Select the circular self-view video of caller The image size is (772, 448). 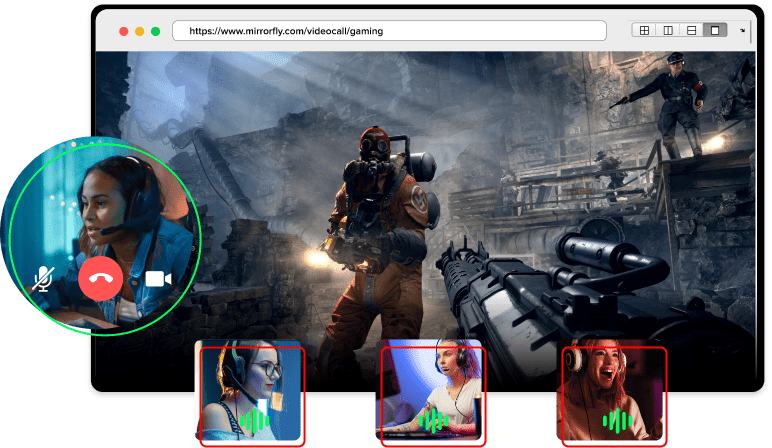tap(100, 236)
